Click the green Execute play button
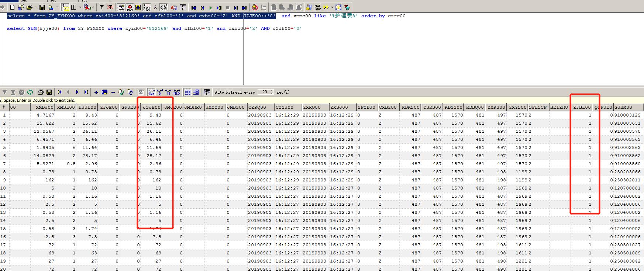 pyautogui.click(x=210, y=8)
